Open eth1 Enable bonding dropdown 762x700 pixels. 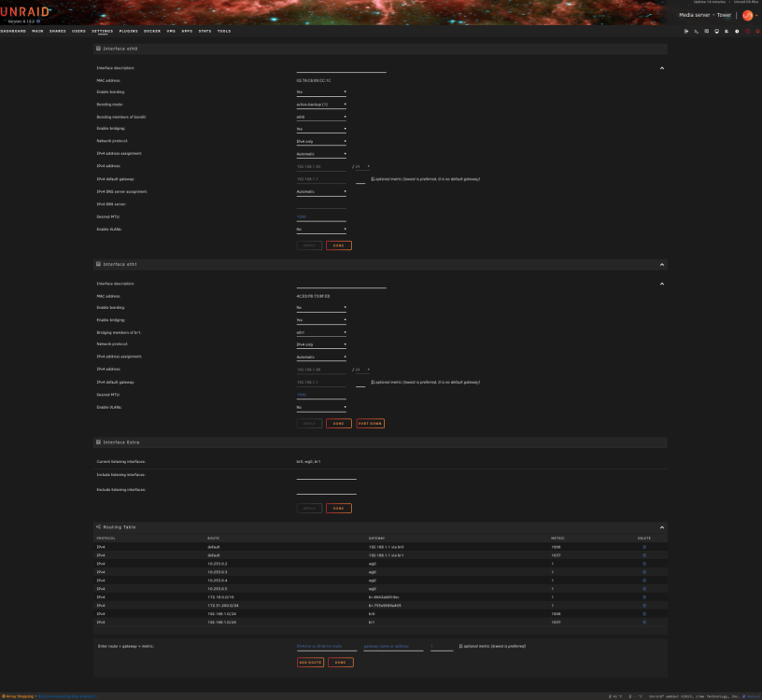coord(321,307)
